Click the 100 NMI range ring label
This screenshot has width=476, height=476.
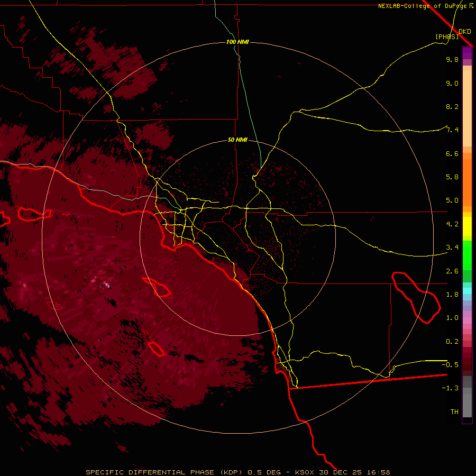tap(237, 42)
